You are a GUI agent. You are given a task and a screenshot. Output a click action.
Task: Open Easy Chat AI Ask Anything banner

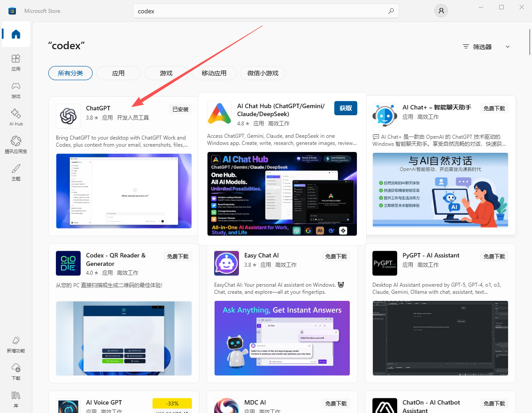coord(282,339)
